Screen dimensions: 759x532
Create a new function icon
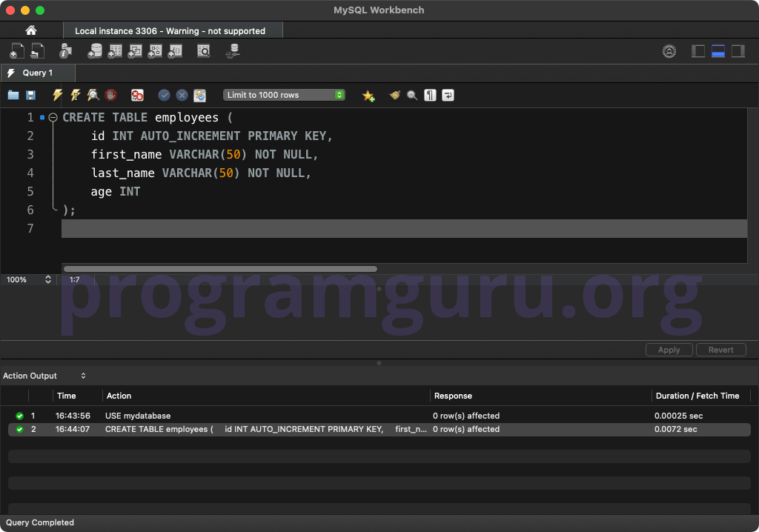click(x=175, y=51)
